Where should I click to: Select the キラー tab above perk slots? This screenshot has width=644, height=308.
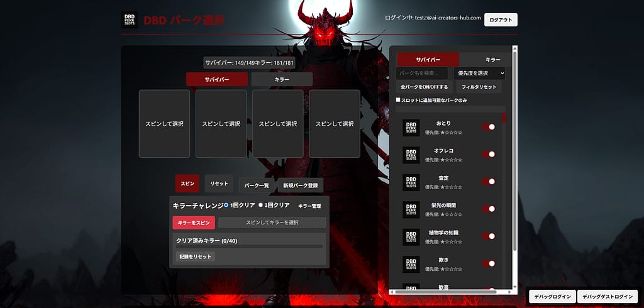click(x=282, y=80)
